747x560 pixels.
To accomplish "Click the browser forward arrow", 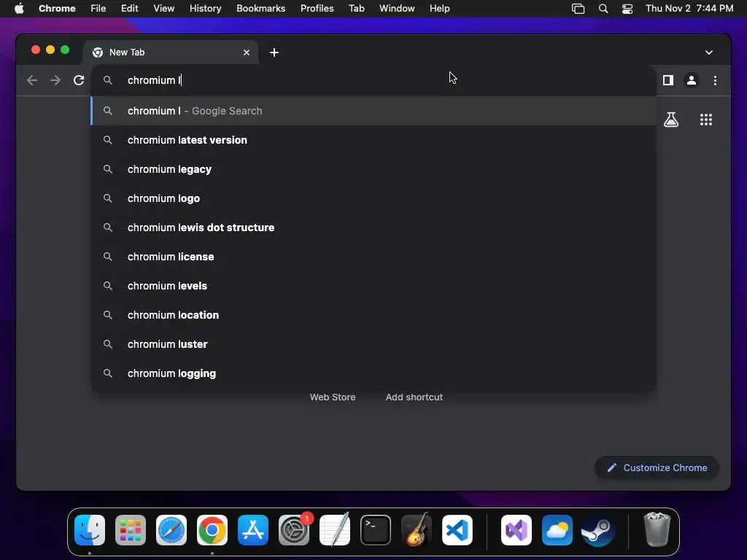I will coord(55,80).
